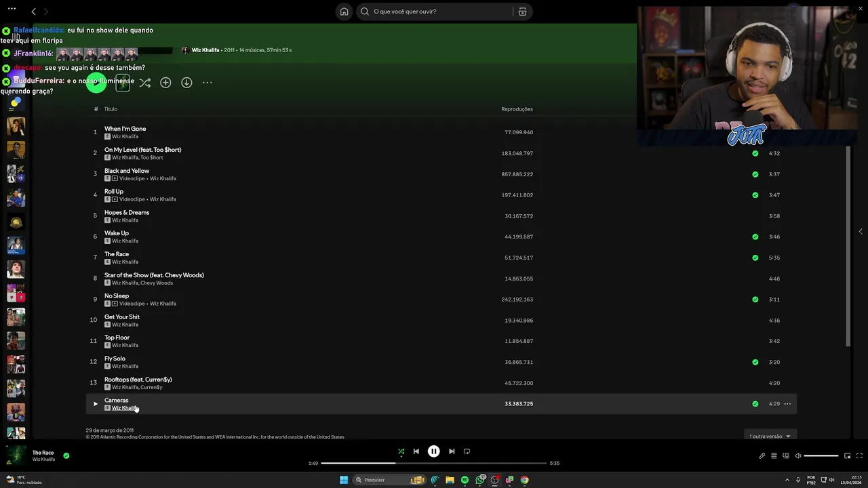Open the Windows Start menu

(344, 480)
